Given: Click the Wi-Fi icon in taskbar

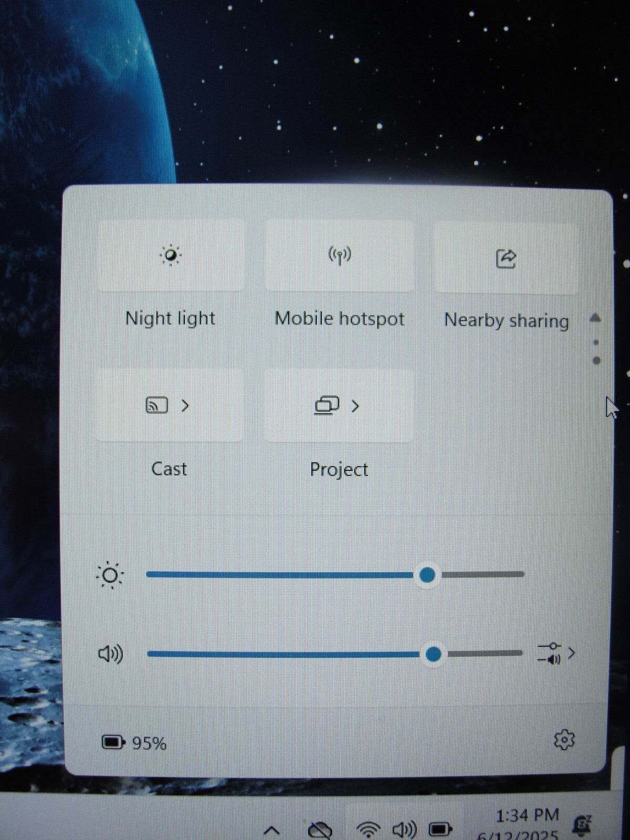Looking at the screenshot, I should pos(368,829).
